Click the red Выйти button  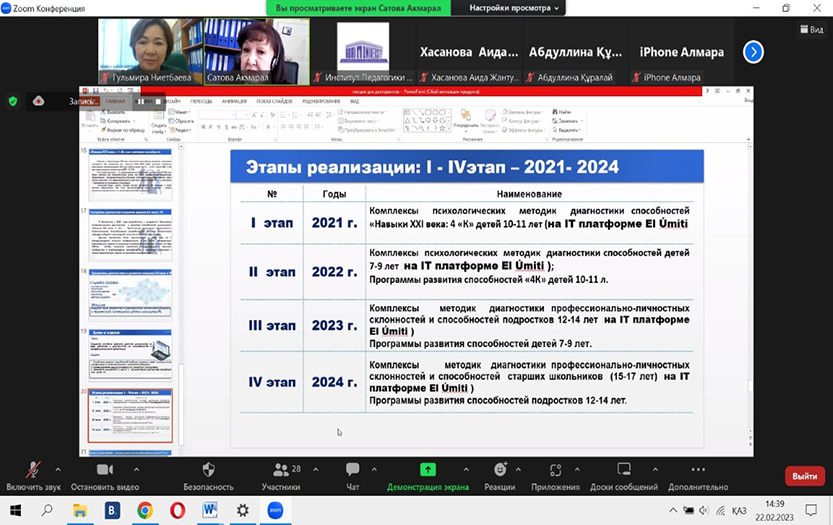[804, 476]
